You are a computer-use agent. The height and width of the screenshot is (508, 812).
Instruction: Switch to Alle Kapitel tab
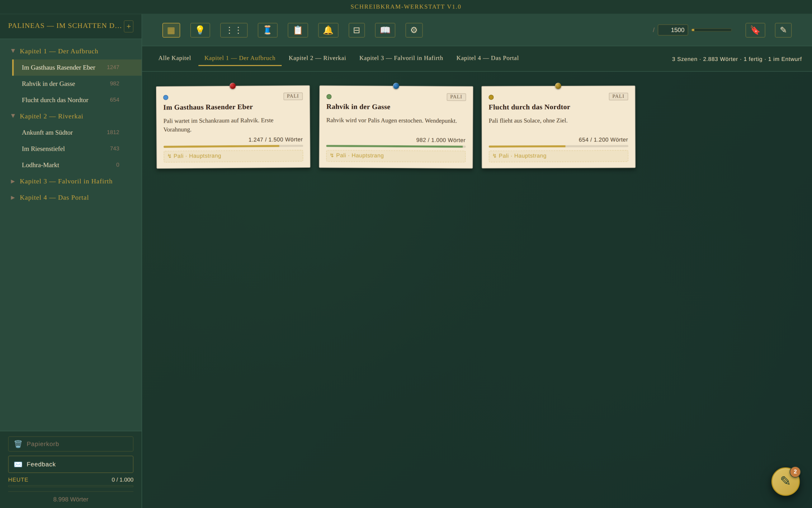point(175,58)
